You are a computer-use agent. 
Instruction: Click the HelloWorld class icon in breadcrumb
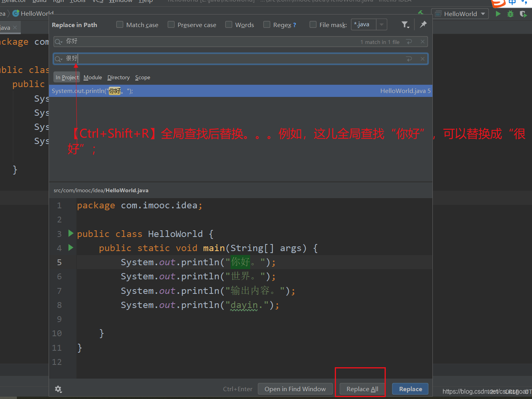coord(16,13)
